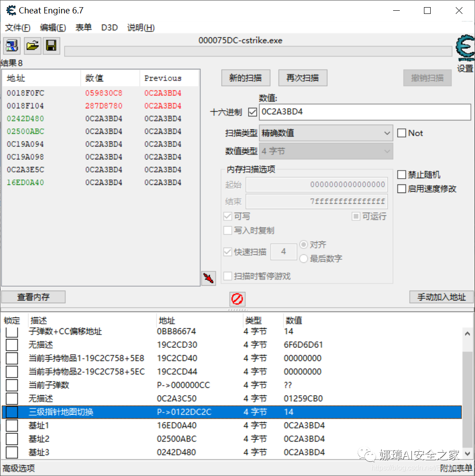This screenshot has height=476, width=475.
Task: Click the 再次扫描 button
Action: [303, 78]
